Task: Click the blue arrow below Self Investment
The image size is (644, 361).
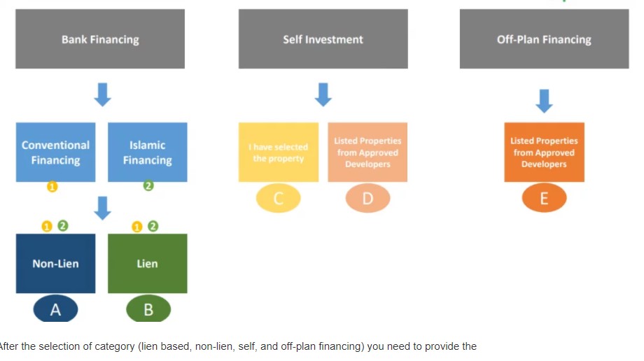Action: pyautogui.click(x=323, y=94)
